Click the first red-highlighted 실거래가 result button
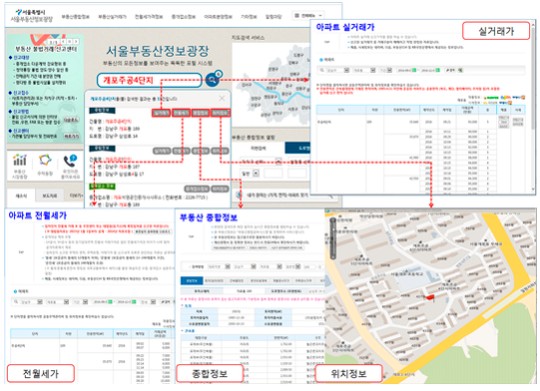Screen dimensions: 540x391 [x=161, y=113]
